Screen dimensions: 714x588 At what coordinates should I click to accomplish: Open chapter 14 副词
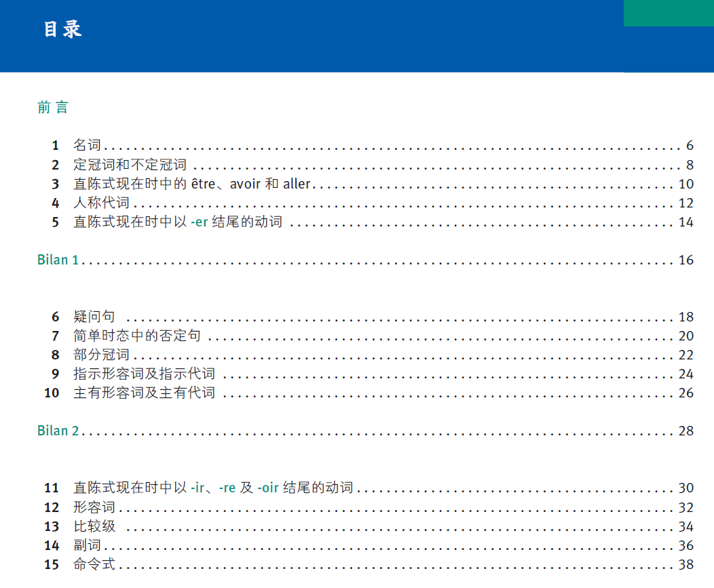point(87,545)
